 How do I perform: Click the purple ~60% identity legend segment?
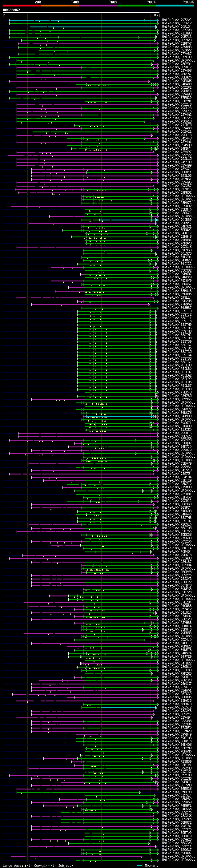99,6
